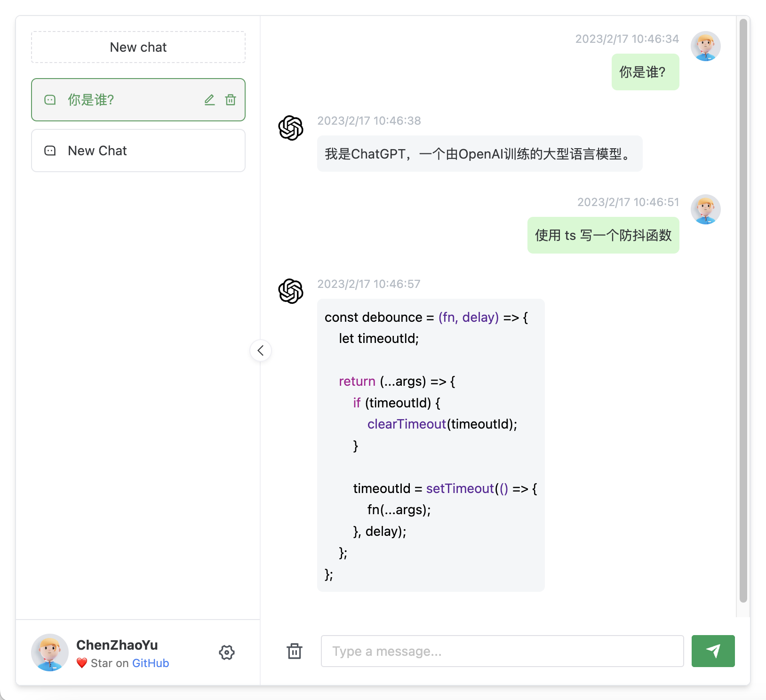The image size is (766, 700).
Task: Click the ChenZhaoYu profile avatar in the sidebar footer
Action: point(50,652)
